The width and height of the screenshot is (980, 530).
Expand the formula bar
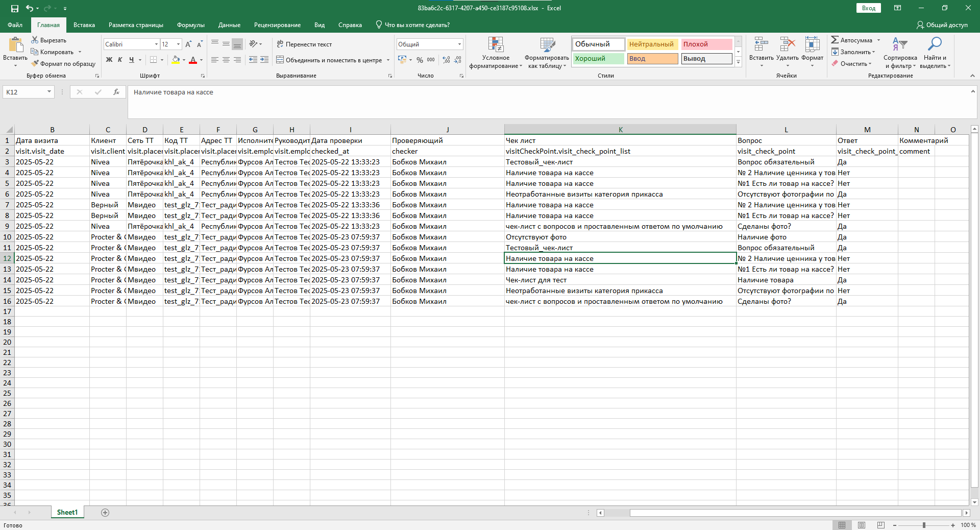973,91
